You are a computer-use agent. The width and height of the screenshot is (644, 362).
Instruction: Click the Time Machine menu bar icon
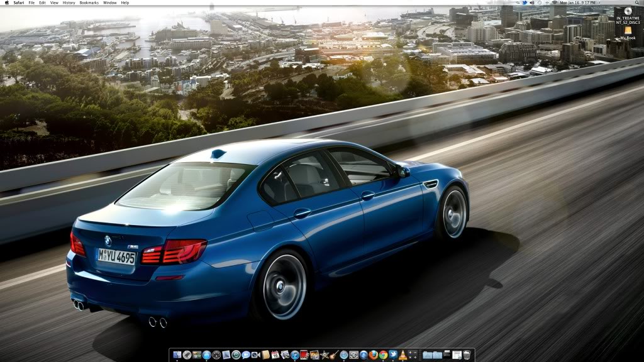pos(540,3)
